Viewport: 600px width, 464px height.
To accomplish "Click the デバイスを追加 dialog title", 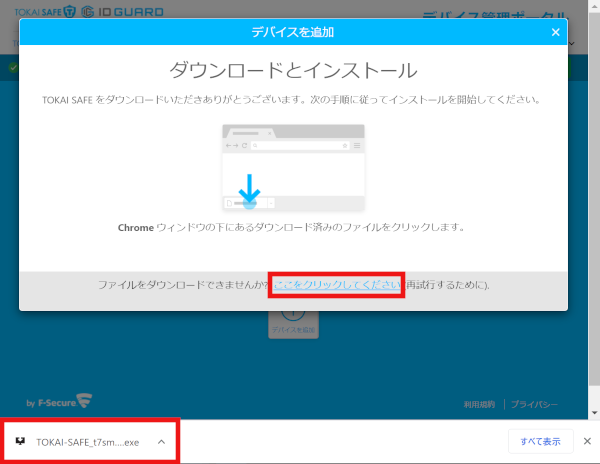I will tap(293, 32).
